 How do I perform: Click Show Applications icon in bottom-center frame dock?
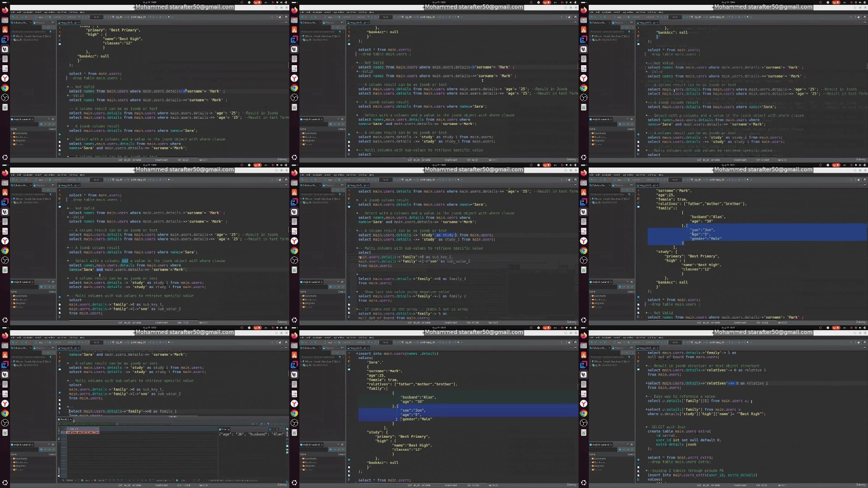click(x=294, y=482)
